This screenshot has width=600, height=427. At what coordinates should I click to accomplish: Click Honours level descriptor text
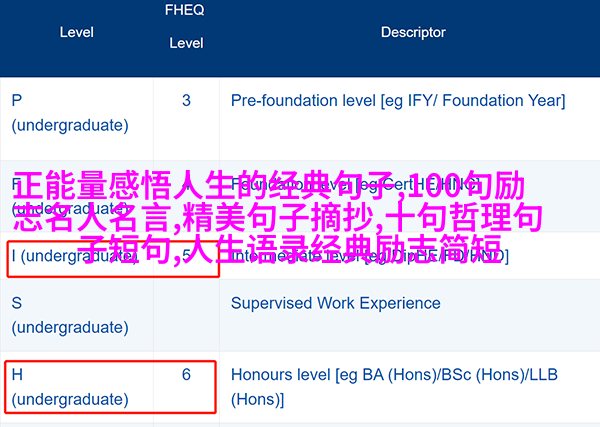pyautogui.click(x=394, y=387)
